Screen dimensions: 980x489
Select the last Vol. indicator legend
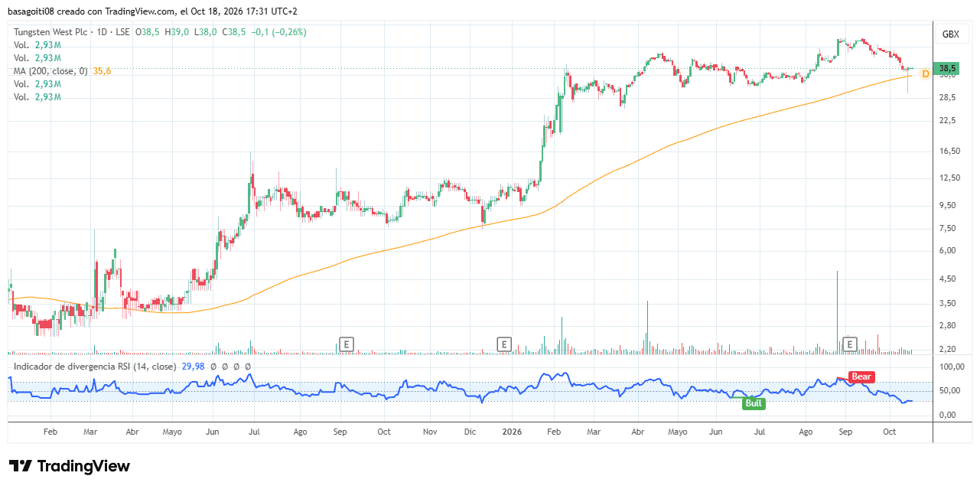pos(21,97)
